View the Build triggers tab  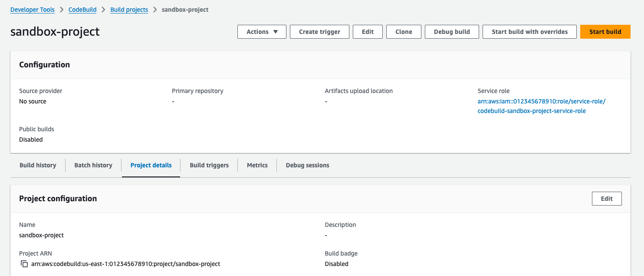pos(209,165)
